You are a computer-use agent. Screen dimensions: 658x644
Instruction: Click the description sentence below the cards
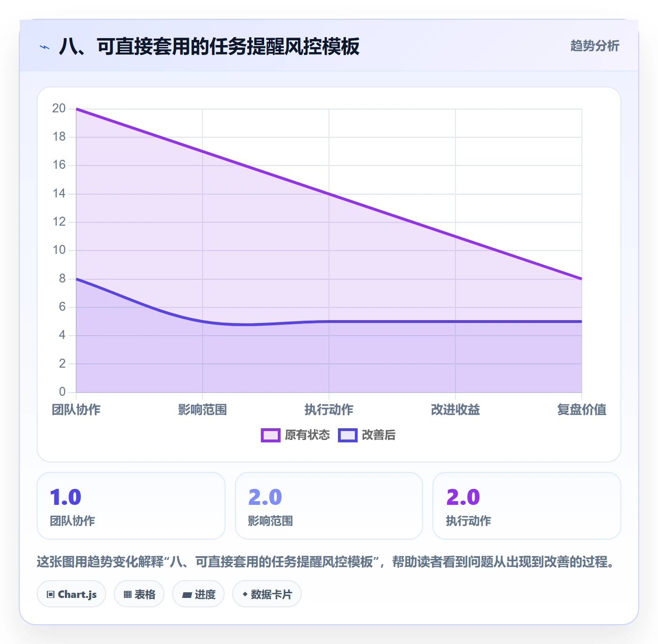coord(327,562)
